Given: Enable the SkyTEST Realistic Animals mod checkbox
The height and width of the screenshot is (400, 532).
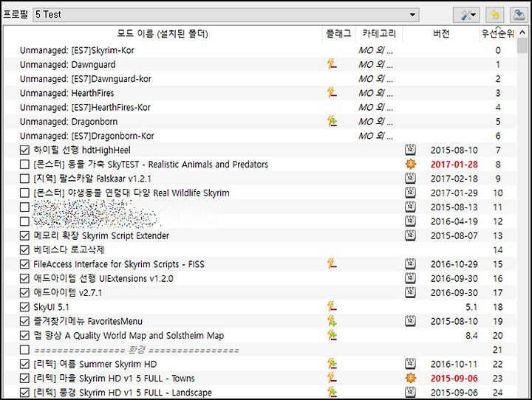Looking at the screenshot, I should tap(24, 164).
